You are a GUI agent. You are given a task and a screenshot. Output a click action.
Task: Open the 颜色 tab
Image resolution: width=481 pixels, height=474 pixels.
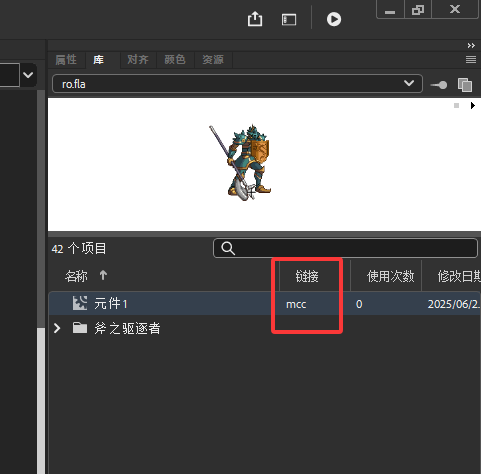[x=175, y=60]
